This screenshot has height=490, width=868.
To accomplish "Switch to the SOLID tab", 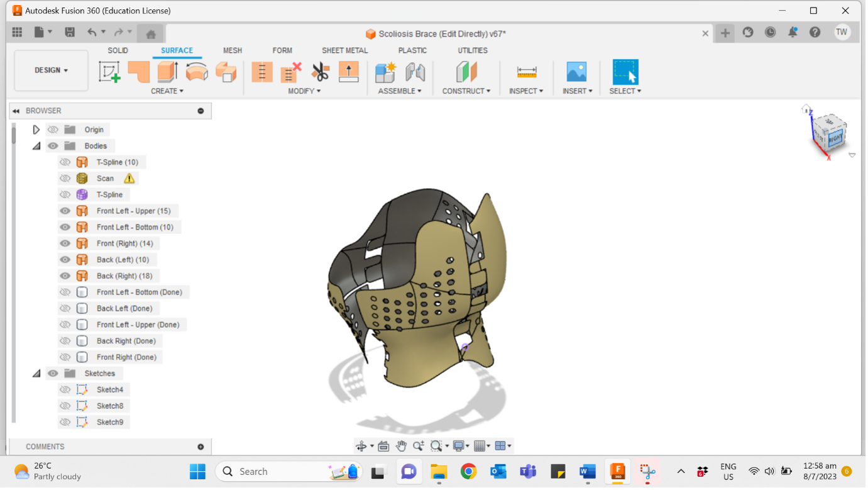I will 118,50.
